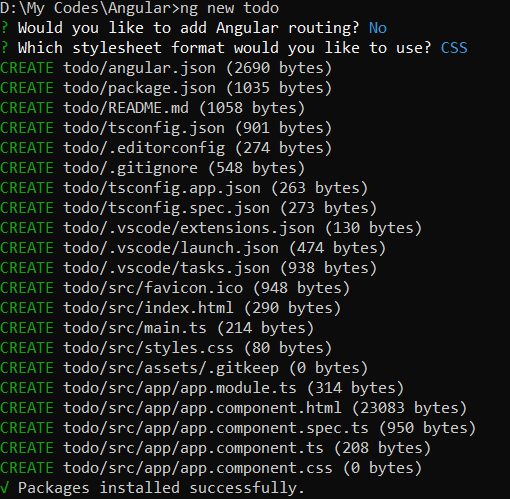The width and height of the screenshot is (510, 499).
Task: Click the 'ng new todo' command text
Action: (229, 8)
